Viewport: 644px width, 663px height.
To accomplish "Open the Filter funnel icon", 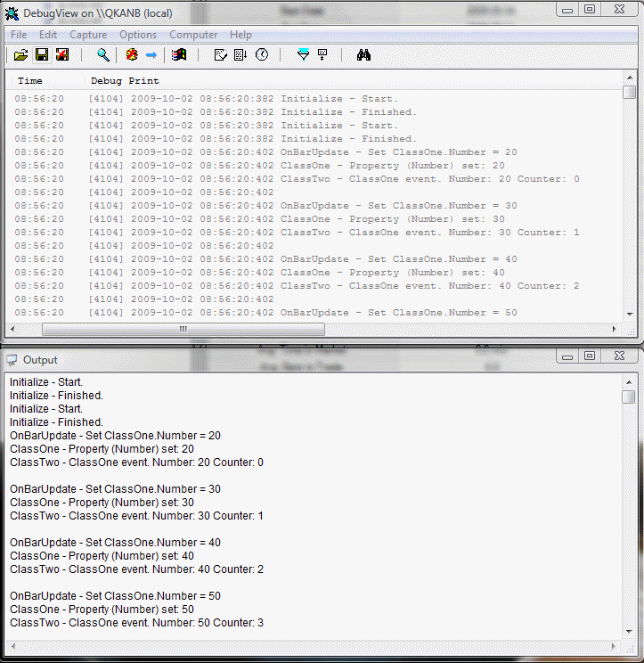I will pyautogui.click(x=303, y=55).
